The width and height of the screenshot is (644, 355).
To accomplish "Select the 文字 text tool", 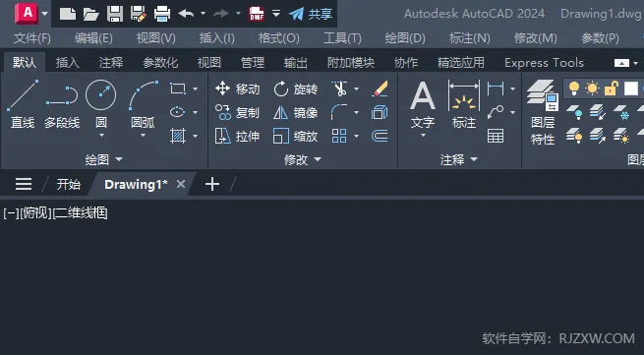I will 423,106.
